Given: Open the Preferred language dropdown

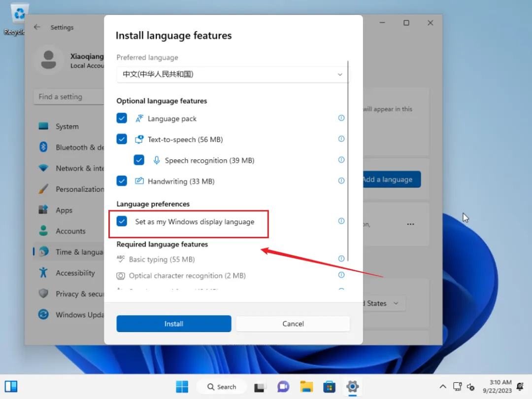Looking at the screenshot, I should pyautogui.click(x=232, y=74).
